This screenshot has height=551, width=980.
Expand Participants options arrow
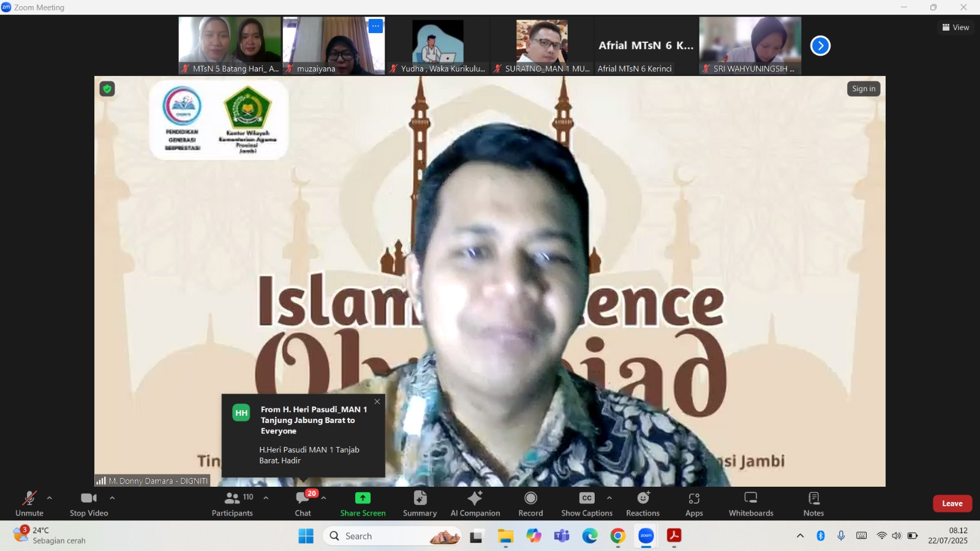point(265,498)
